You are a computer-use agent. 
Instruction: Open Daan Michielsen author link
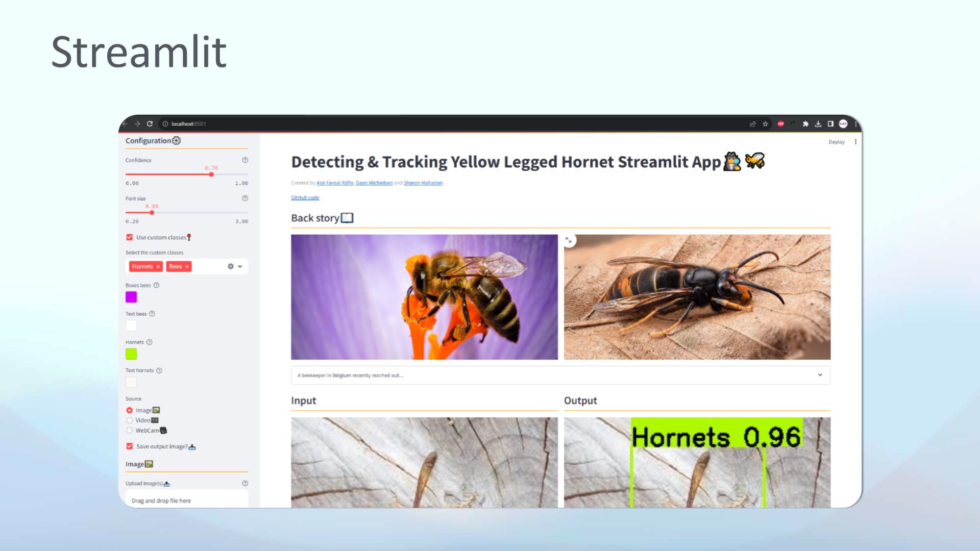pos(374,183)
